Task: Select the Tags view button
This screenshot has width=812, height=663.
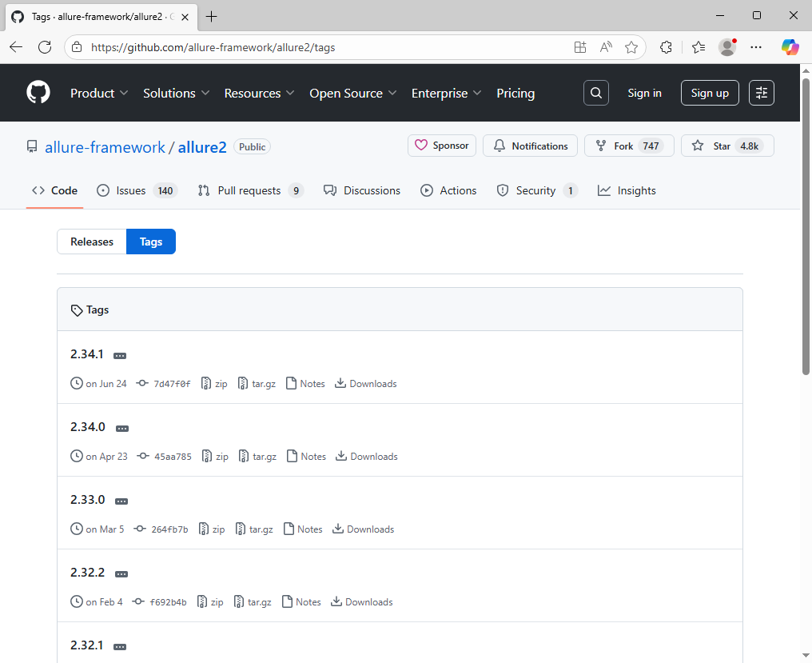Action: pyautogui.click(x=151, y=242)
